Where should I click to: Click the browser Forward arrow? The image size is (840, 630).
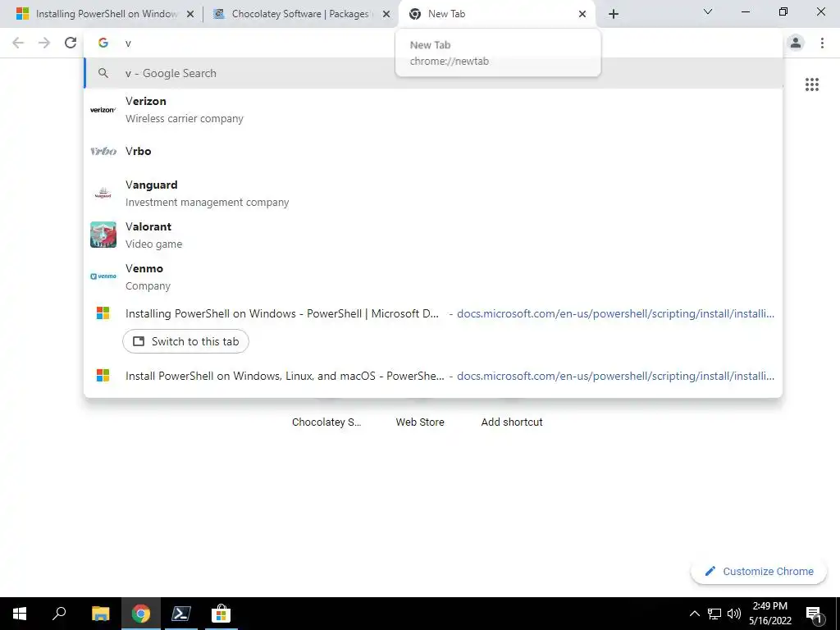click(x=44, y=43)
